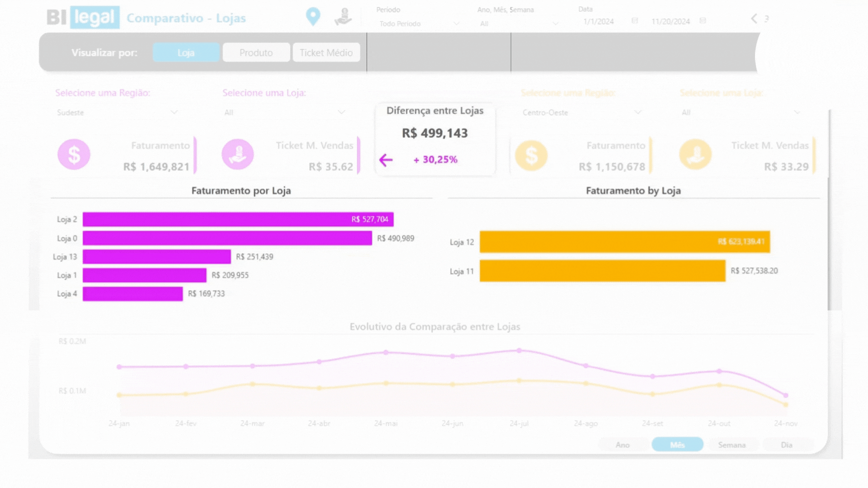
Task: Click the pink Ticket M. Vendas icon
Action: 238,155
